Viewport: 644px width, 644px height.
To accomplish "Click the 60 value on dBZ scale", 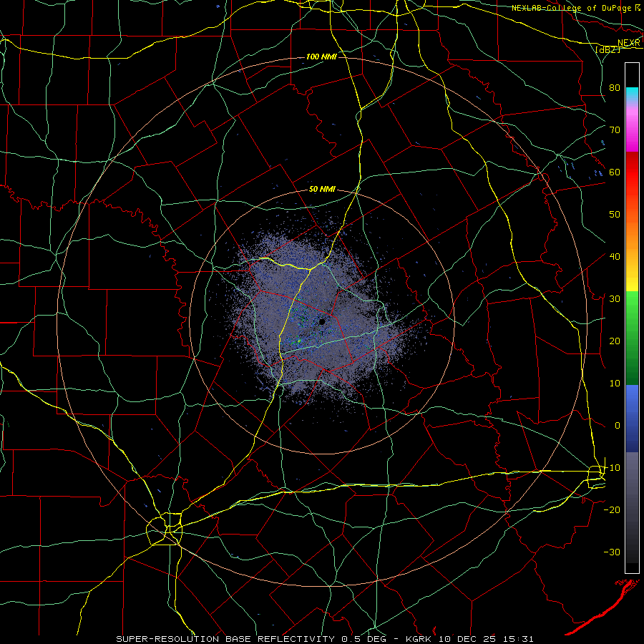I will (615, 172).
